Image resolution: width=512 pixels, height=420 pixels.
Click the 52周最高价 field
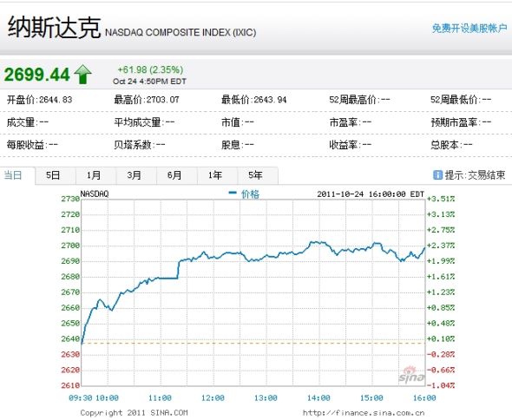(359, 100)
